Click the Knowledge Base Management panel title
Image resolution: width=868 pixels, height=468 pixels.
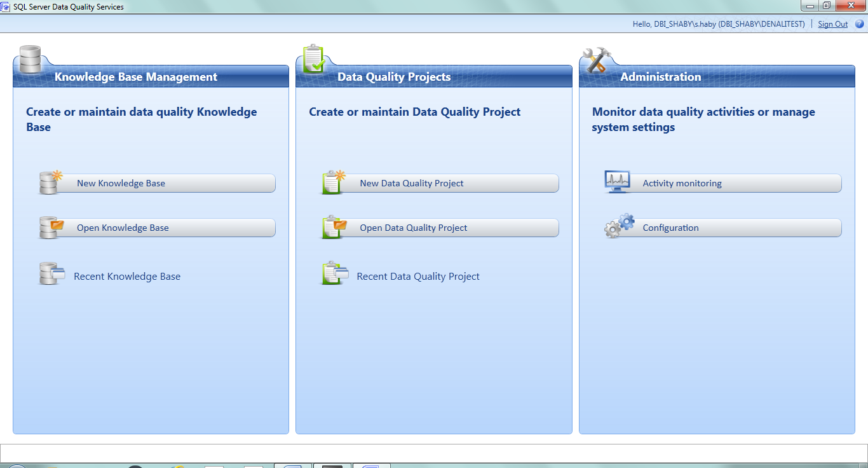pos(136,77)
